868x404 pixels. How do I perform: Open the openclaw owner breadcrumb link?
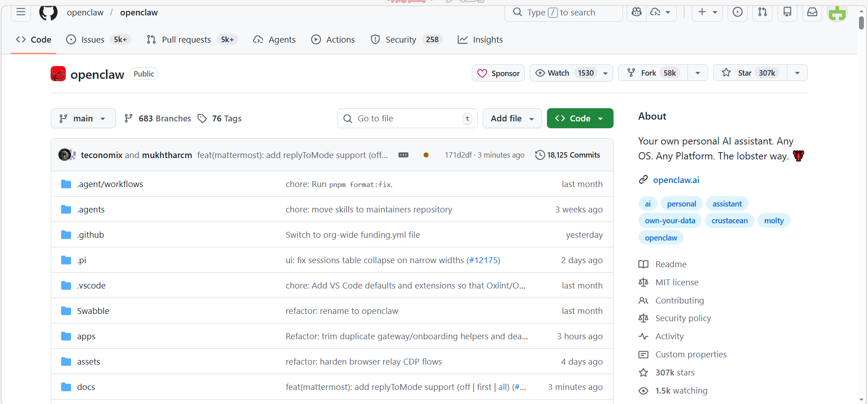85,12
